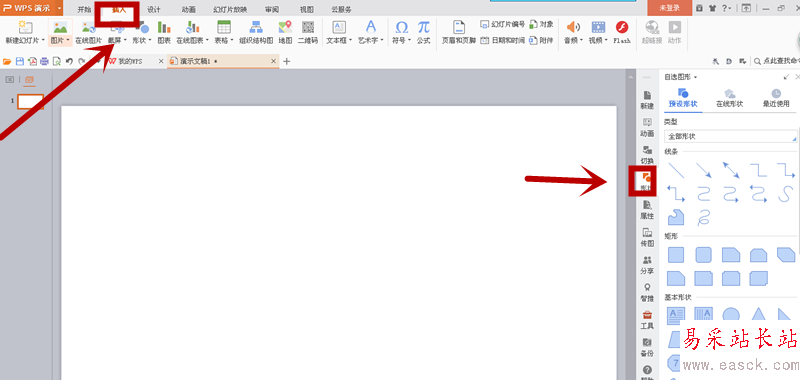
Task: Select the rounded rectangle shape
Action: pyautogui.click(x=704, y=255)
